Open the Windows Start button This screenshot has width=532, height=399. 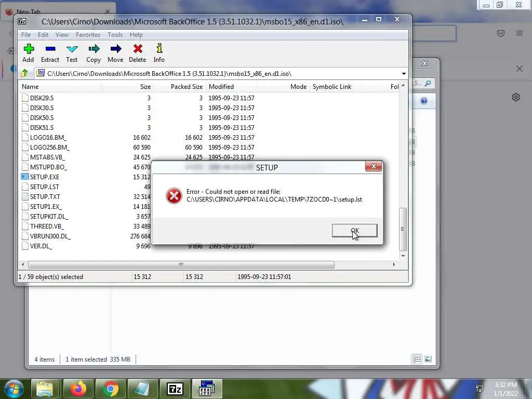[x=13, y=389]
